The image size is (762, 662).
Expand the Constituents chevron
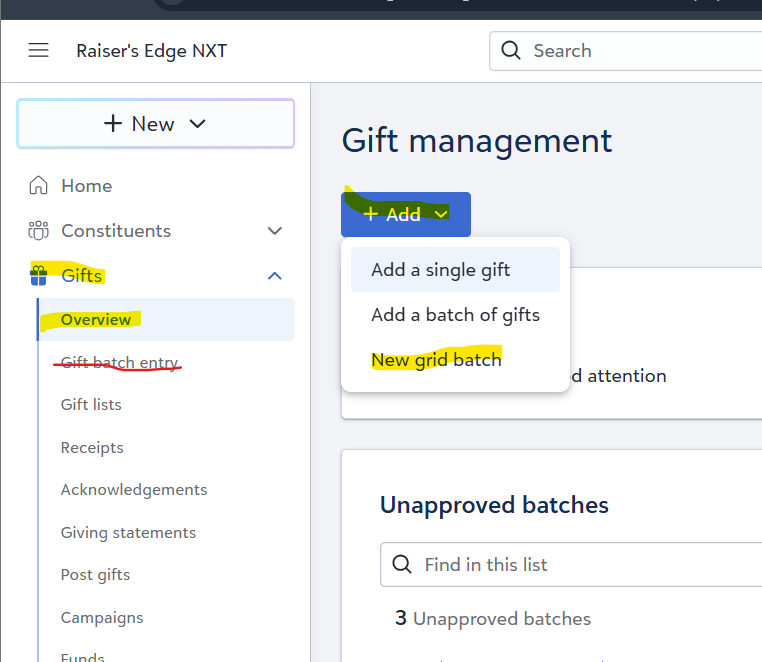click(x=275, y=230)
